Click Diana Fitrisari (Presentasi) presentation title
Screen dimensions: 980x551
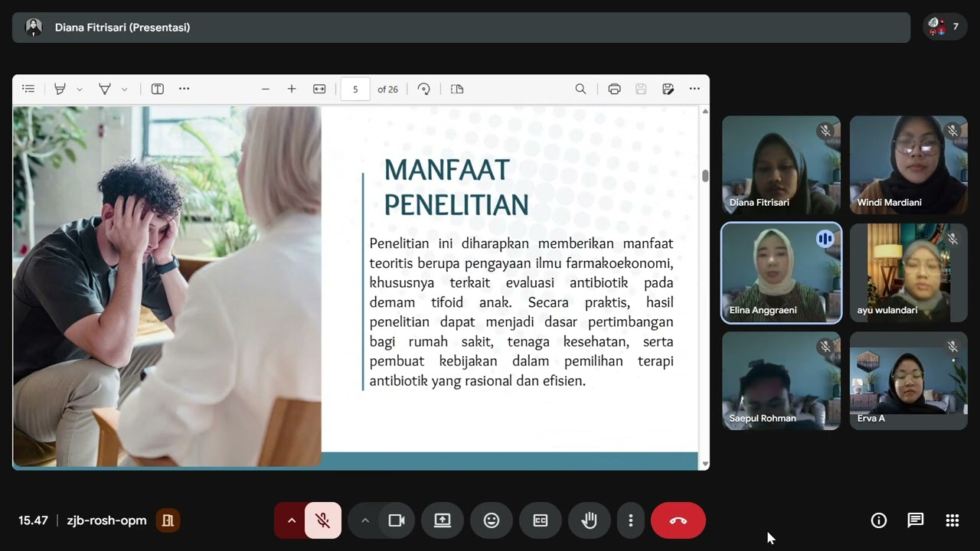pos(122,28)
